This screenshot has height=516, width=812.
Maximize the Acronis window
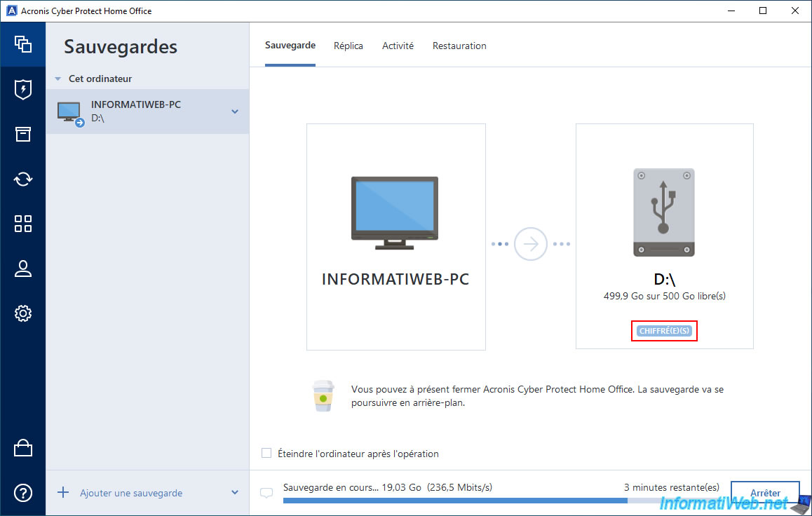coord(763,11)
